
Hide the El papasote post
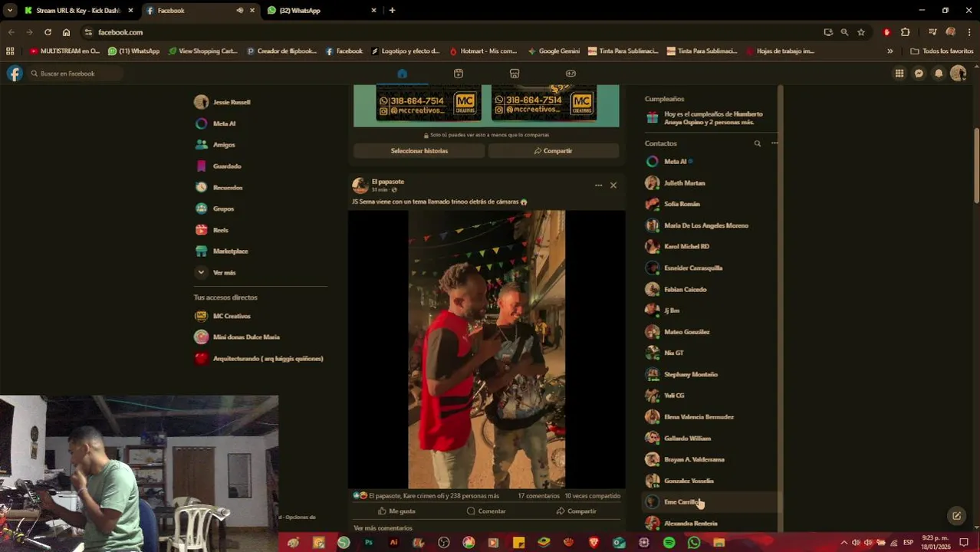[x=613, y=186]
